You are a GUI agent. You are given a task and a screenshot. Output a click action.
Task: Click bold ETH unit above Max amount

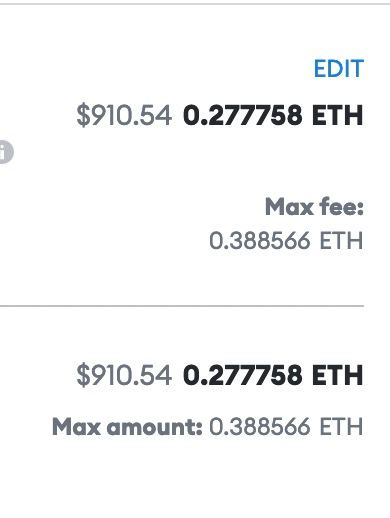tap(338, 375)
